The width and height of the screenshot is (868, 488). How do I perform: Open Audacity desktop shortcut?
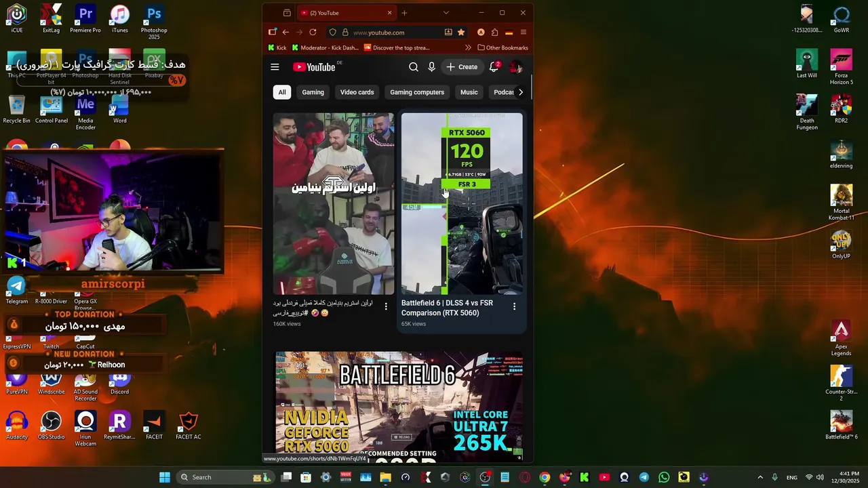point(17,426)
